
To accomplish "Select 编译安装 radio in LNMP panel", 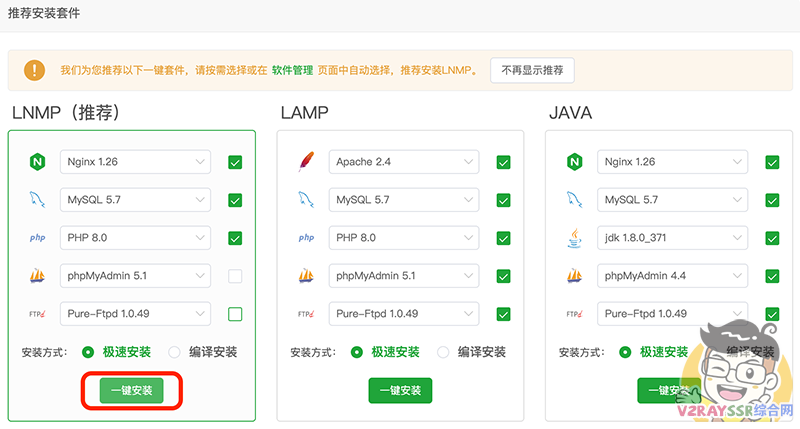I will [x=175, y=352].
